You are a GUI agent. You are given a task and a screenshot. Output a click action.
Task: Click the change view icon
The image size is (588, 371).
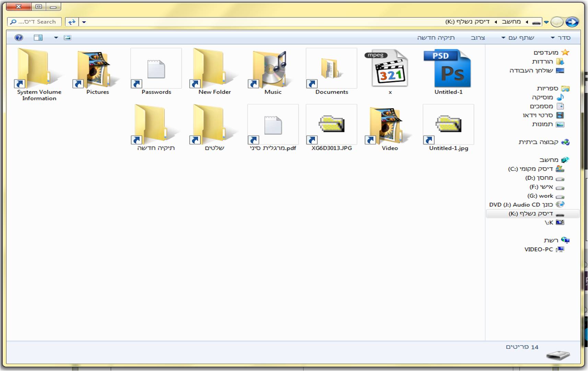pos(68,37)
